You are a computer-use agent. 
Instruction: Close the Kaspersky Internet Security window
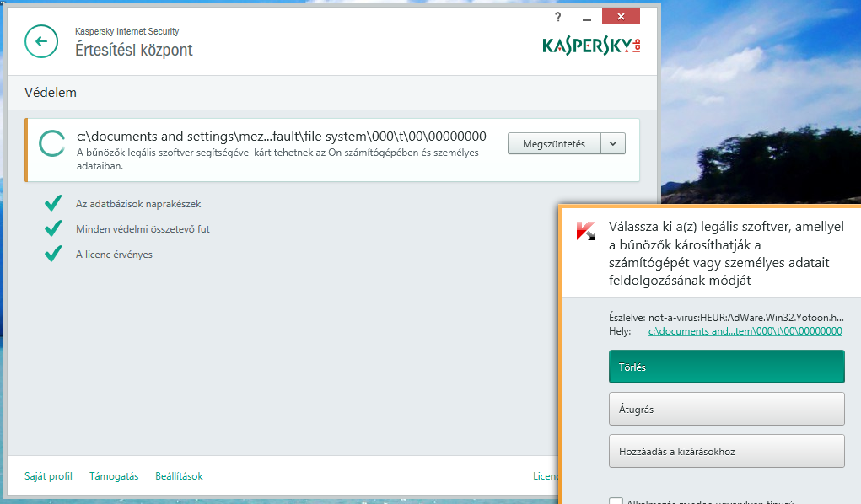click(x=621, y=17)
